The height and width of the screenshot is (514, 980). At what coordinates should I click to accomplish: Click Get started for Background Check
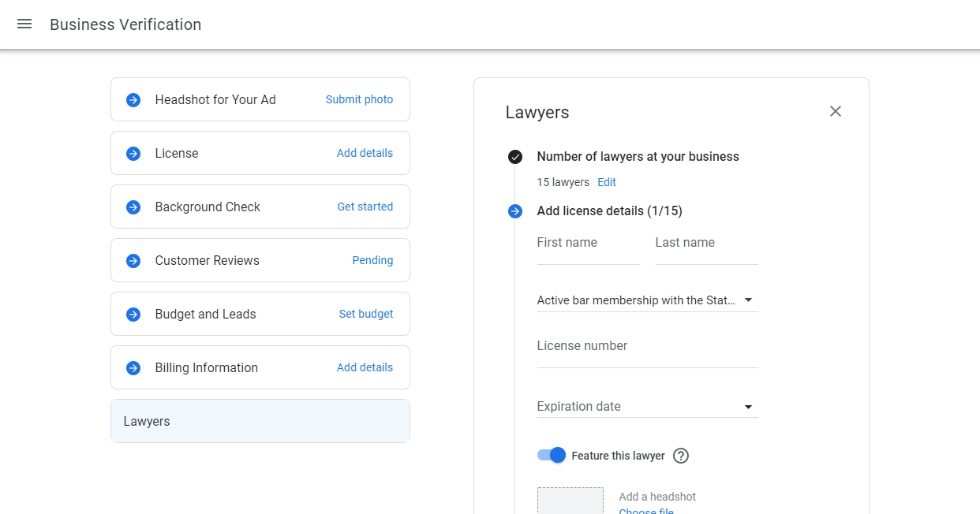(365, 207)
